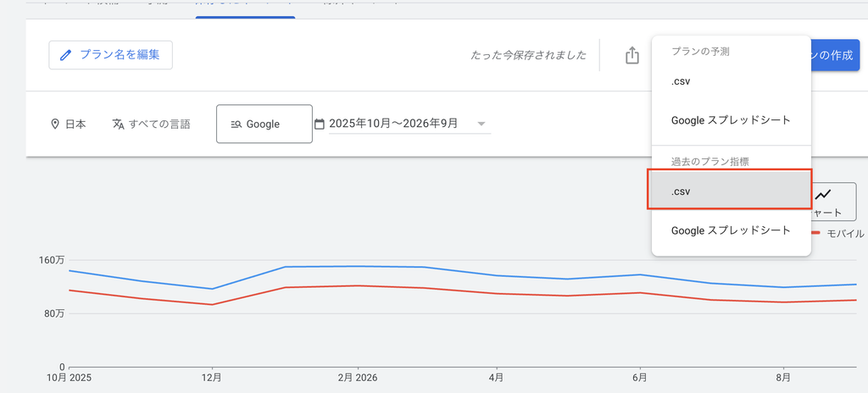The width and height of the screenshot is (868, 393).
Task: Click the translate language icon
Action: (x=118, y=124)
